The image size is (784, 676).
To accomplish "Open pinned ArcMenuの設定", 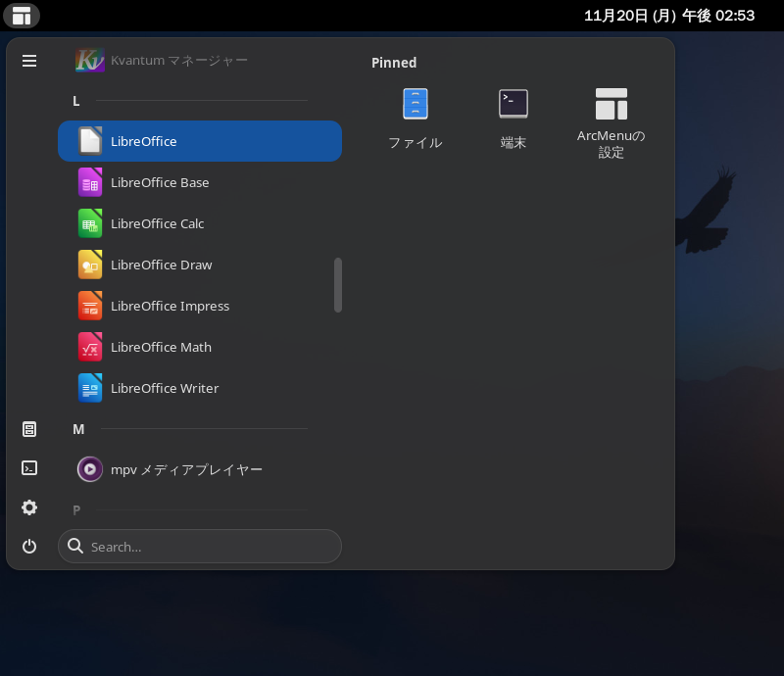I will (x=611, y=123).
